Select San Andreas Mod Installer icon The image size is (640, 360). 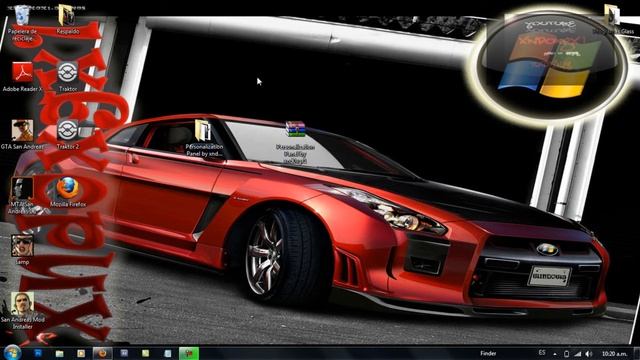click(22, 310)
